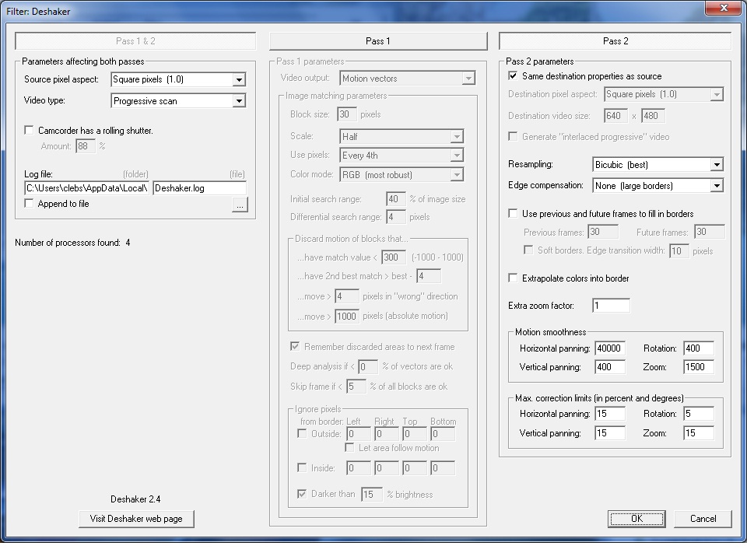Click the Skip frame percent field
The height and width of the screenshot is (560, 747).
(356, 387)
